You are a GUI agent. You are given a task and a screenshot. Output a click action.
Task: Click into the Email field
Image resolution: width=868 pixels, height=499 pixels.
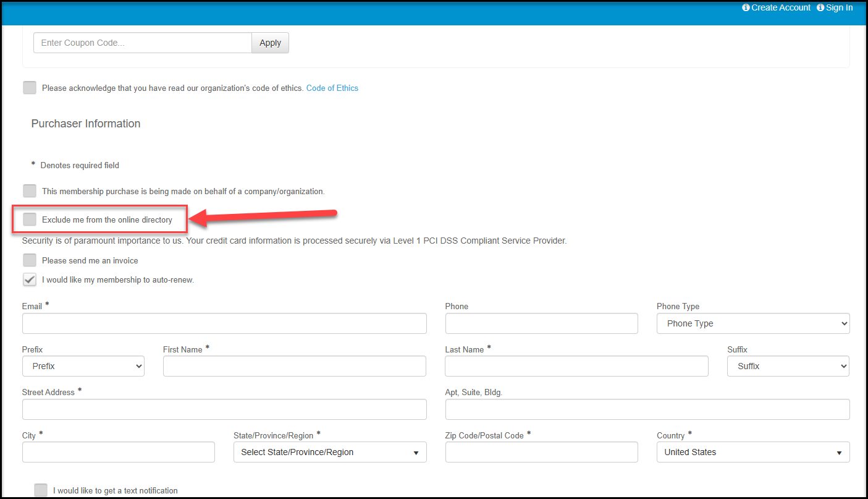coord(224,323)
